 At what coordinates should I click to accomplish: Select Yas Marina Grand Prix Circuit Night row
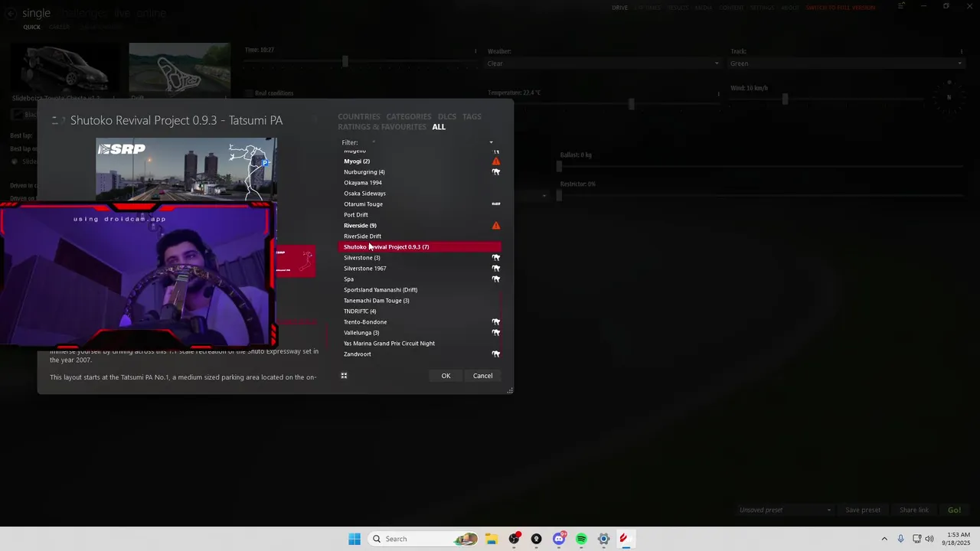coord(420,344)
